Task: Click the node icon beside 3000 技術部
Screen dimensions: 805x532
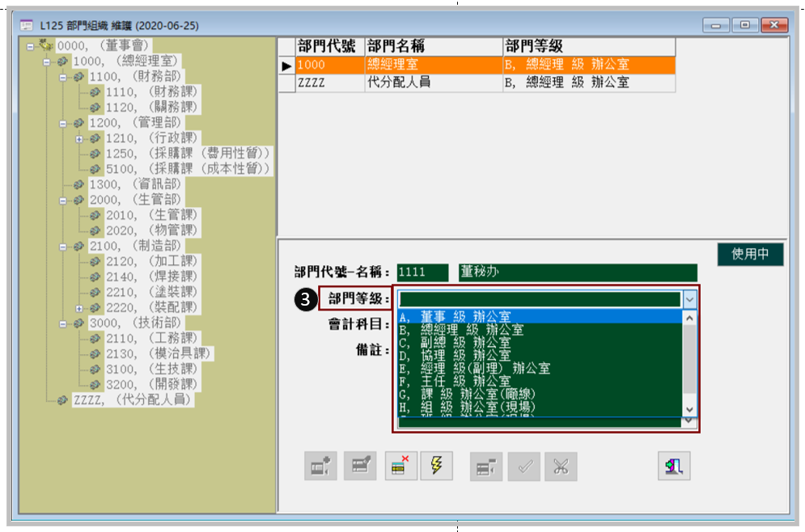Action: click(79, 323)
